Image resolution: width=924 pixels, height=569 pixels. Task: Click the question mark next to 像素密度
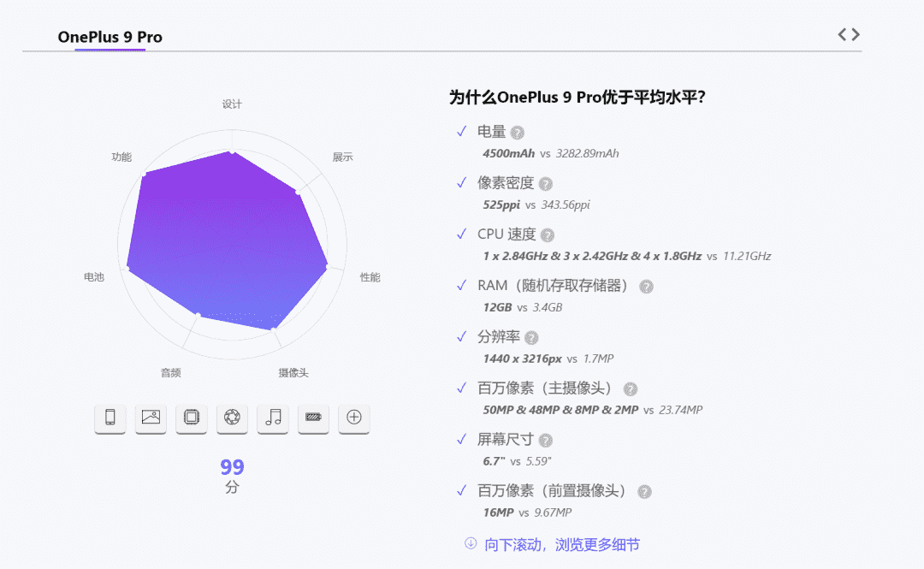coord(545,184)
